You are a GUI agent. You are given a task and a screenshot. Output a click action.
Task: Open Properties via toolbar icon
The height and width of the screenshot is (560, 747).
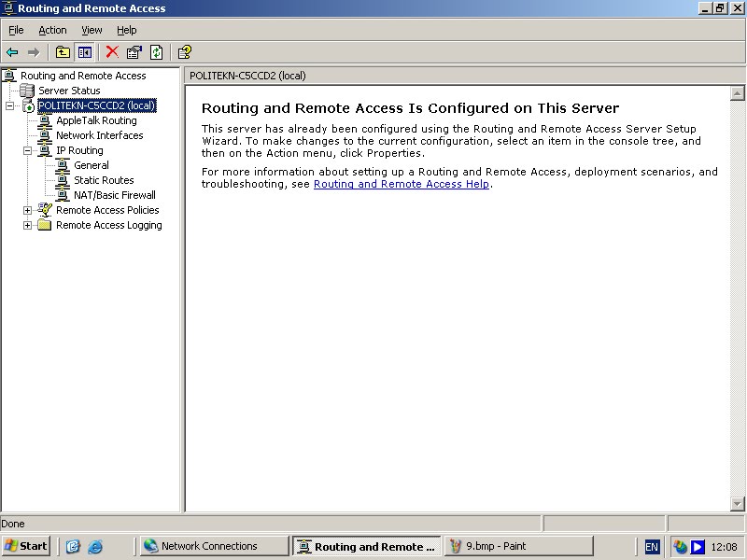click(134, 52)
